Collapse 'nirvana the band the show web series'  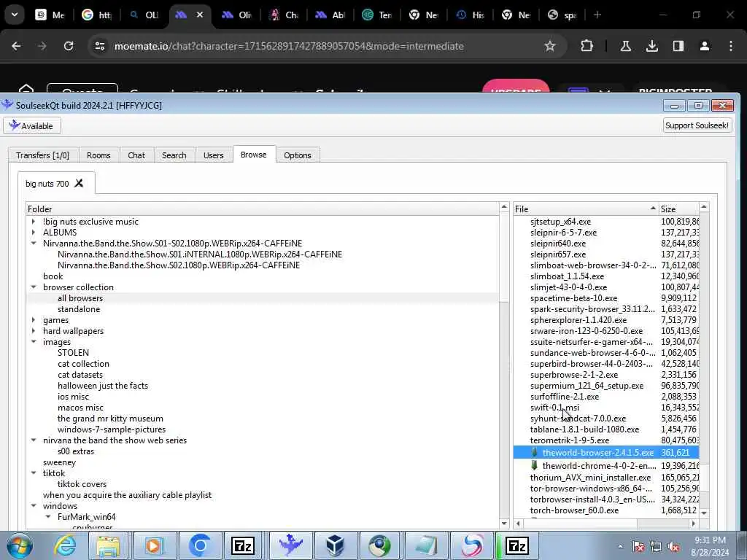click(x=34, y=440)
